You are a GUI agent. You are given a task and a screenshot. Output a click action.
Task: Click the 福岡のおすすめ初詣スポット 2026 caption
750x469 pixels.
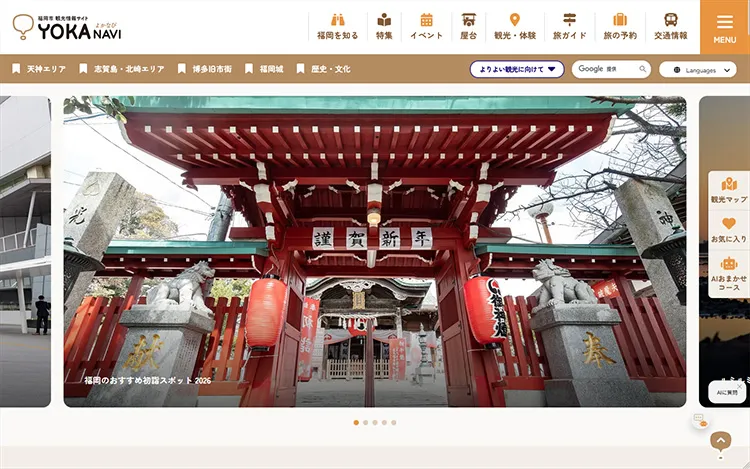(147, 381)
